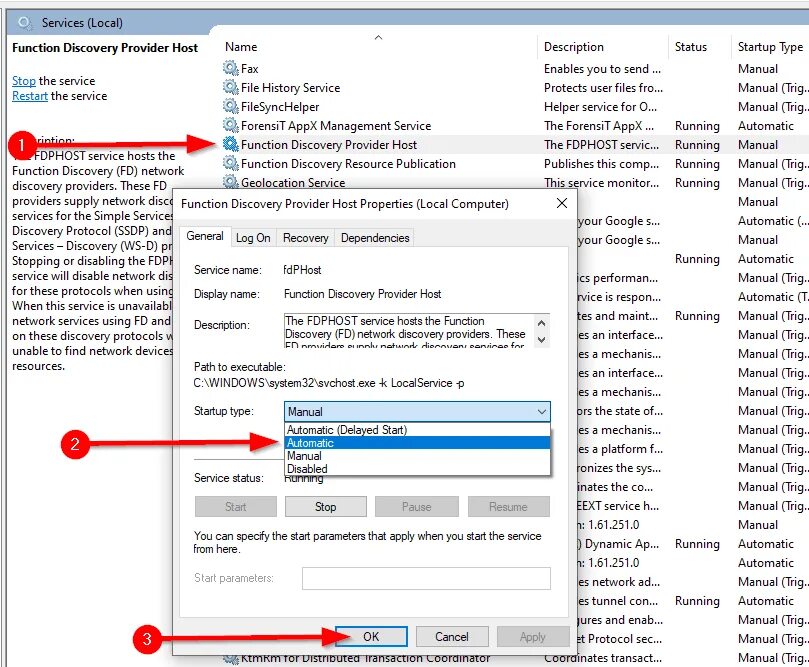Click 'The ForensiT AppX ...' description cell
This screenshot has height=667, width=809.
pyautogui.click(x=598, y=126)
